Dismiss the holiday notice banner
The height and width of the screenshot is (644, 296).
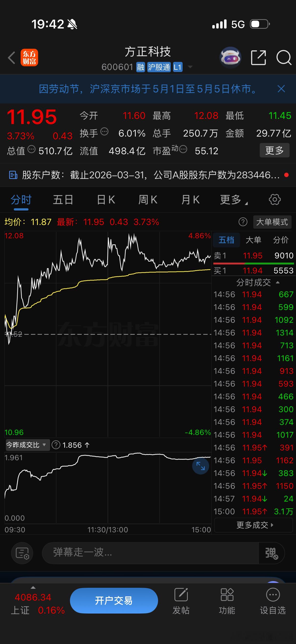tap(281, 89)
